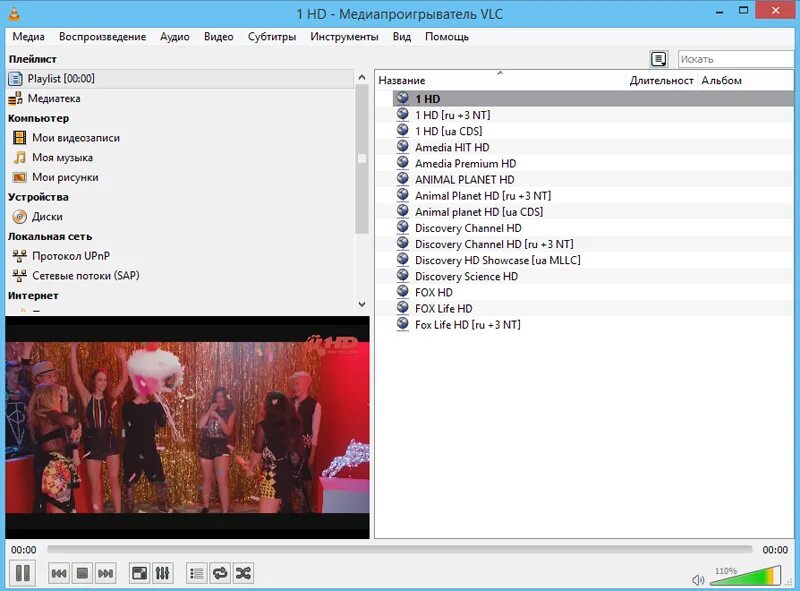Click the video preview area

click(187, 427)
